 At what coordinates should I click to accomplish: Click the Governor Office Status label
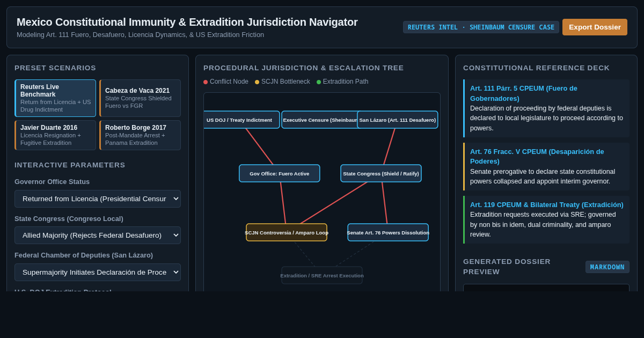[x=52, y=182]
